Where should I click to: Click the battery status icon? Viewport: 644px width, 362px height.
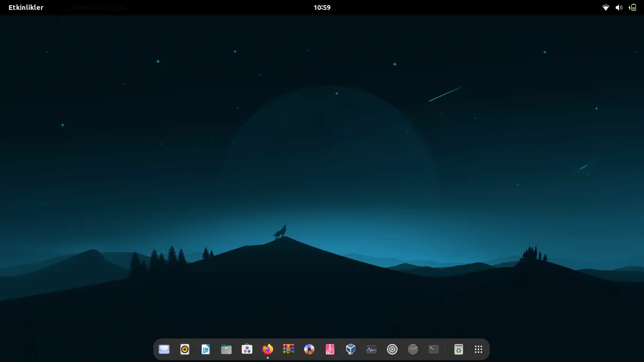point(633,8)
